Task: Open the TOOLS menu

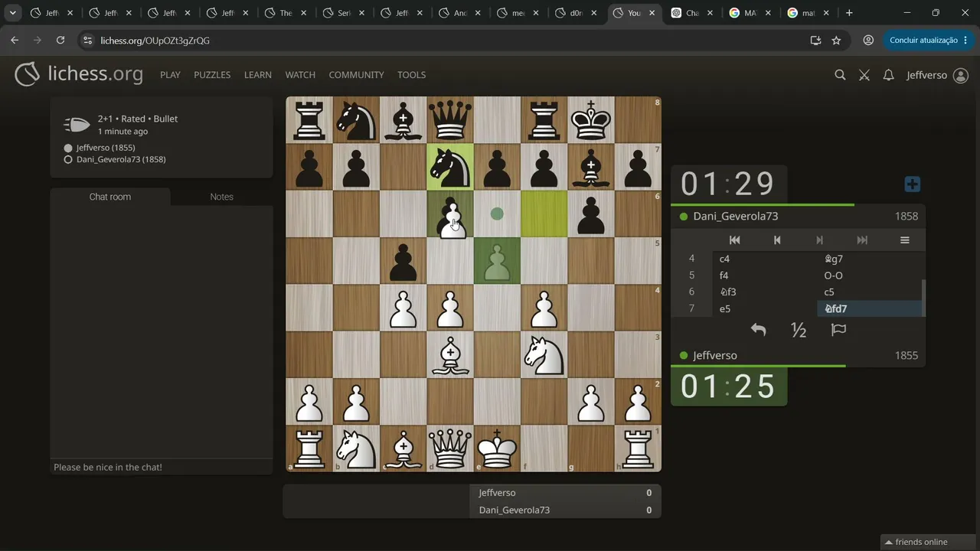Action: click(x=411, y=75)
